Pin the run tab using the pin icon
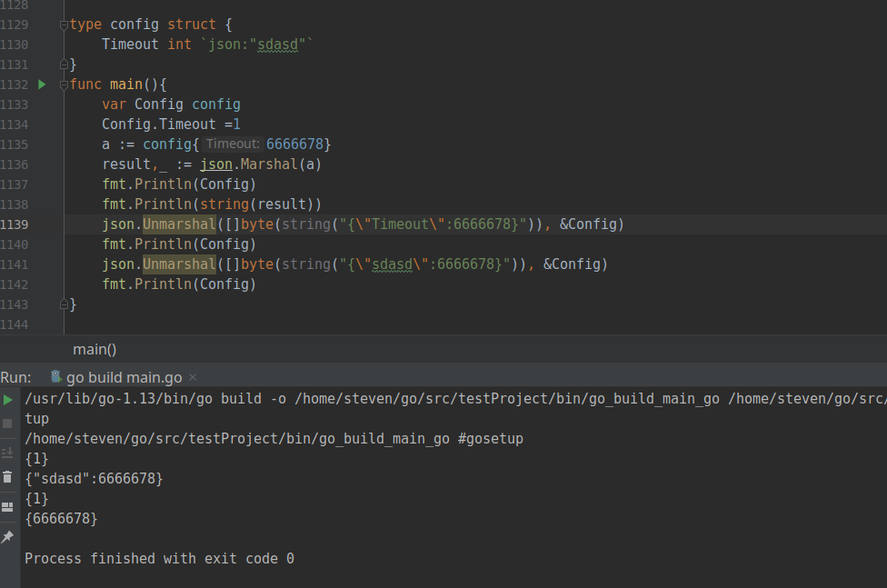The image size is (887, 588). click(7, 537)
